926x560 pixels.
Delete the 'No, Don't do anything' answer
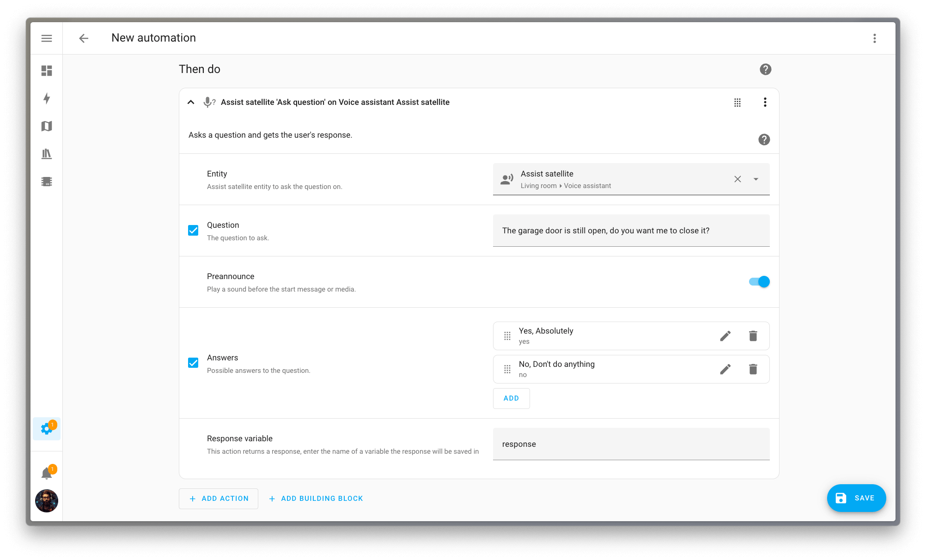(x=753, y=369)
